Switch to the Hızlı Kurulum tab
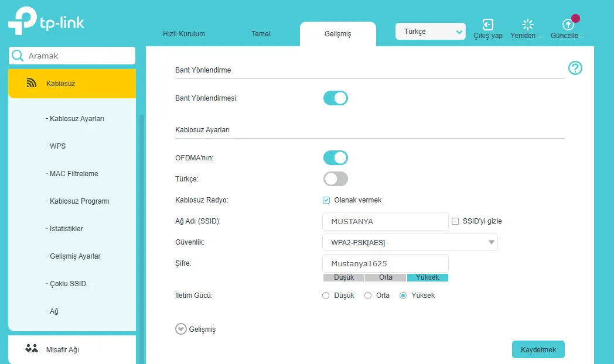Screen dimensions: 614x364 coord(183,33)
